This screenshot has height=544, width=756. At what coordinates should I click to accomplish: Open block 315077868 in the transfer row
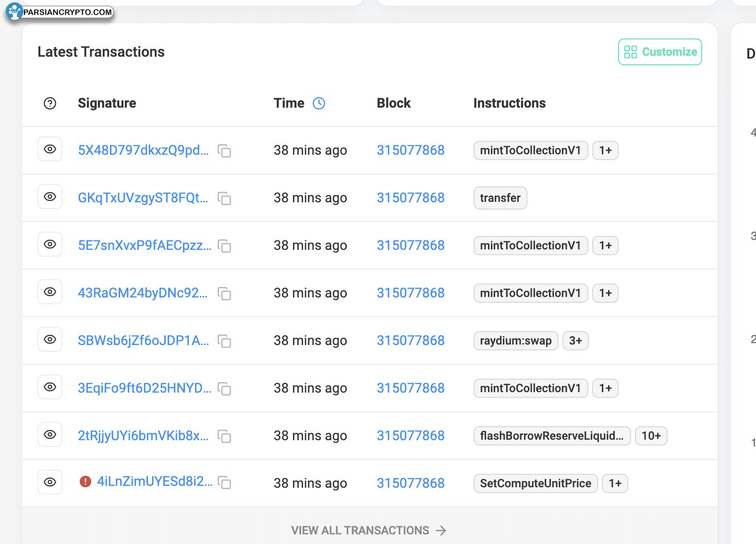(x=411, y=198)
